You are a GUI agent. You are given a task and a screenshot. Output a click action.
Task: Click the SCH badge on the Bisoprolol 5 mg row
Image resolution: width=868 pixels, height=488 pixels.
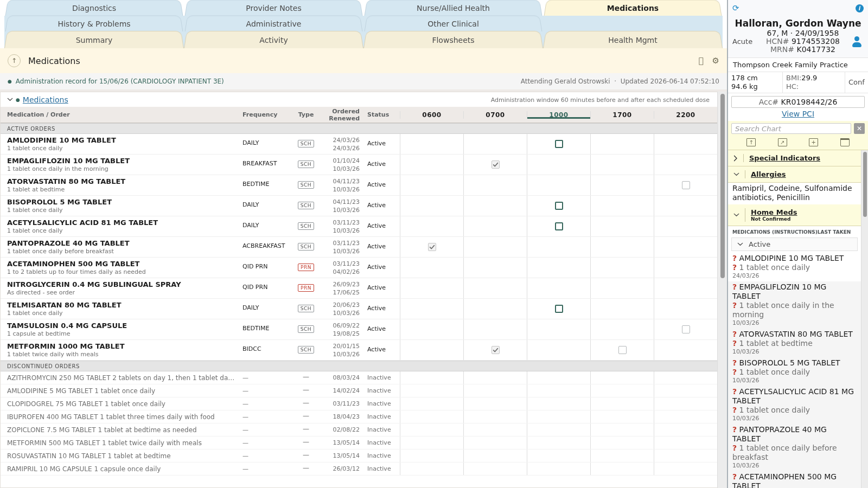click(306, 206)
